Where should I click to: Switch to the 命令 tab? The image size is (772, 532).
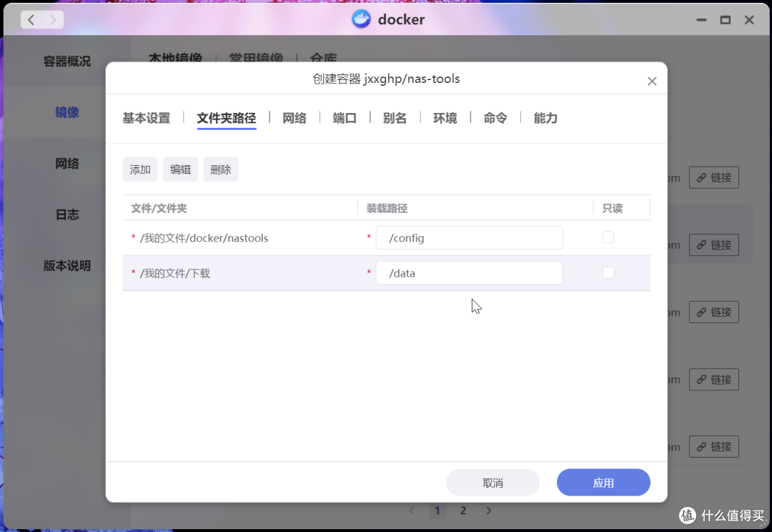495,118
